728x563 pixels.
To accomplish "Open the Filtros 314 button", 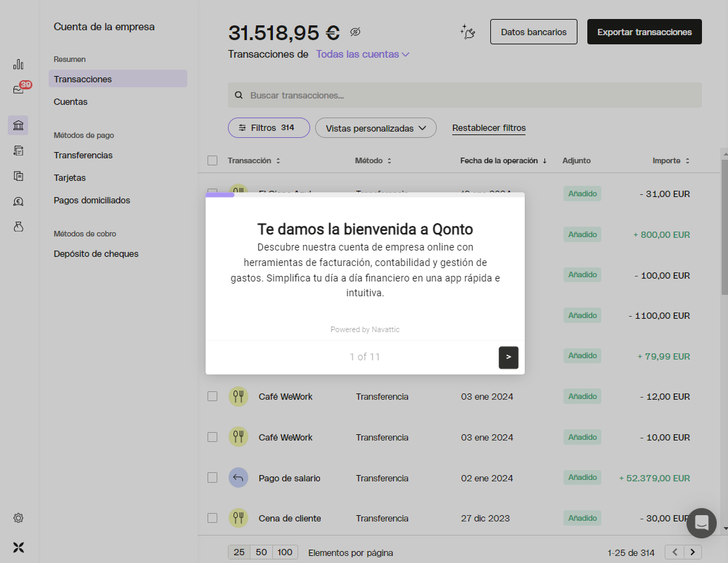I will [269, 128].
